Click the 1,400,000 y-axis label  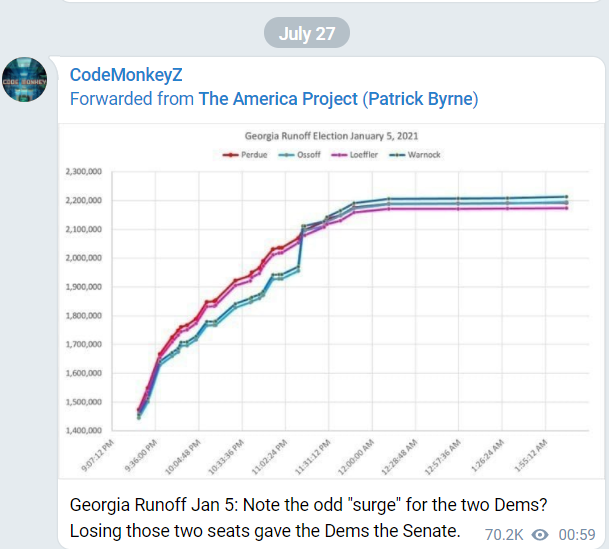84,431
